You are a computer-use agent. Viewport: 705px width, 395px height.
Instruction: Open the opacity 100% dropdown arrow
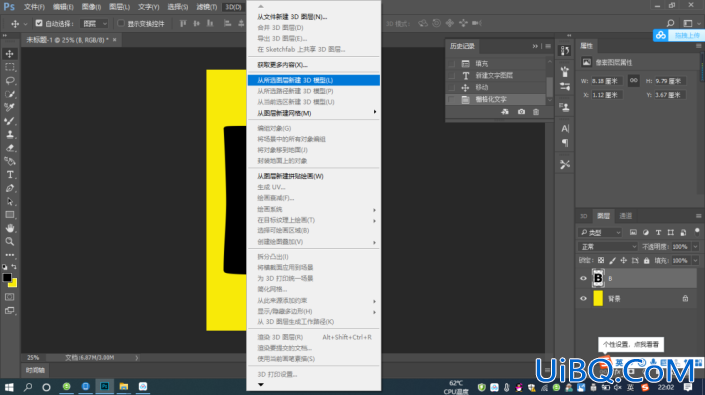695,246
